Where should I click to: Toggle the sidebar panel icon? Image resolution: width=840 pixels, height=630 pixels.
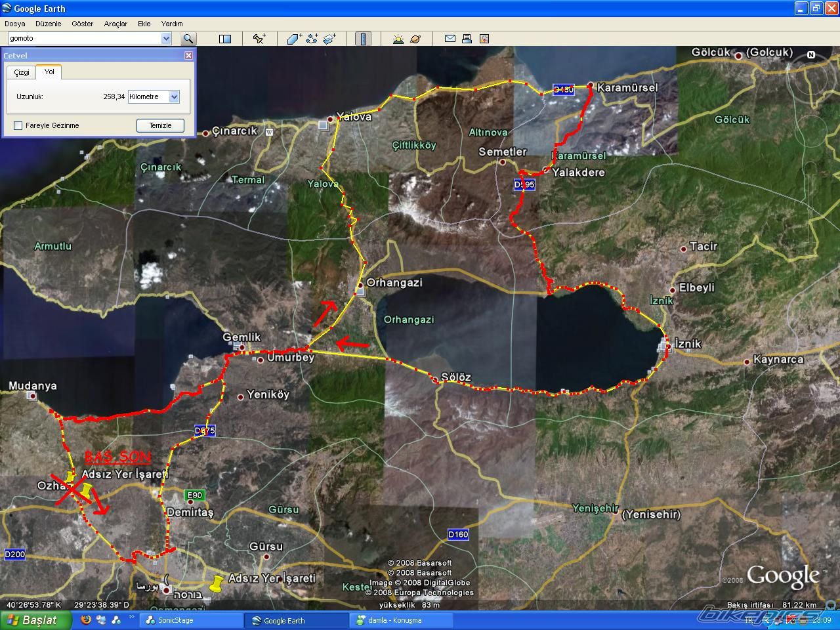(225, 39)
